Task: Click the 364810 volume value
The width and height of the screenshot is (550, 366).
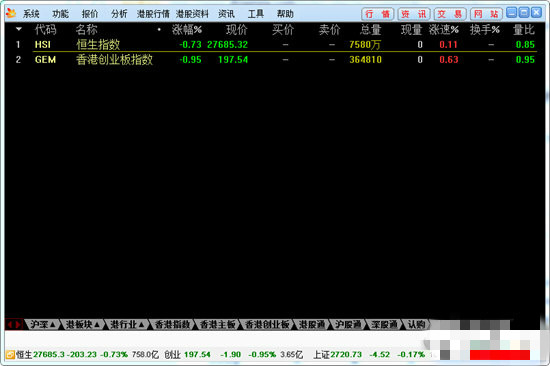Action: (365, 60)
